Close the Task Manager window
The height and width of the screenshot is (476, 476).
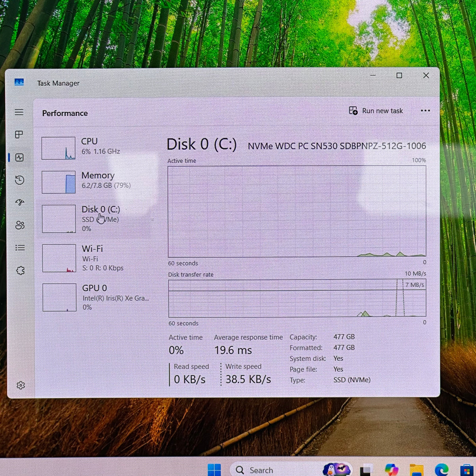(x=426, y=75)
